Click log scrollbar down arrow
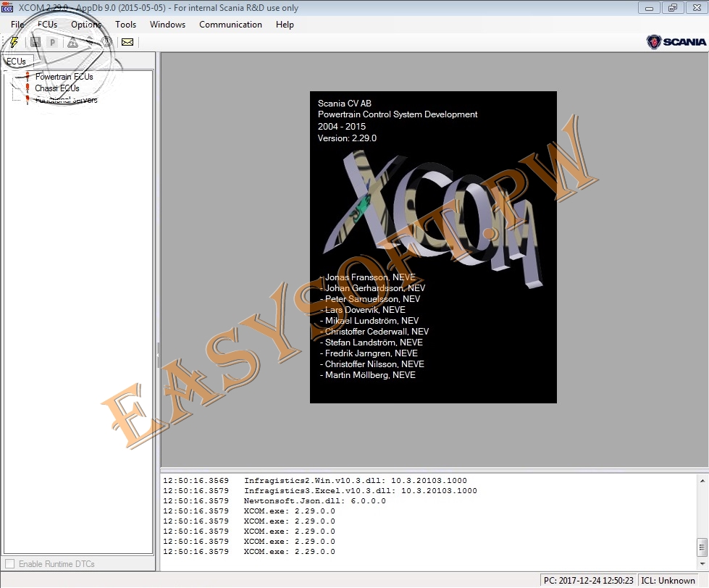Screen dimensions: 709x588 point(702,563)
